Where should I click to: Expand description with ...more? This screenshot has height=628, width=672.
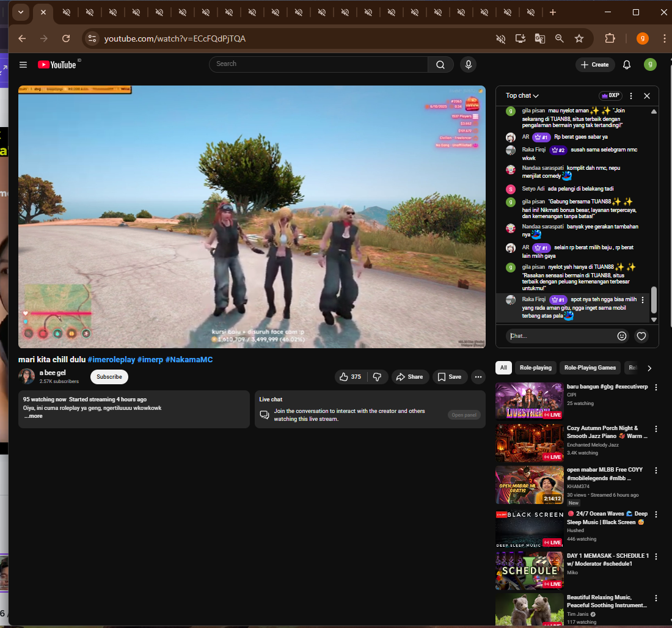[33, 416]
